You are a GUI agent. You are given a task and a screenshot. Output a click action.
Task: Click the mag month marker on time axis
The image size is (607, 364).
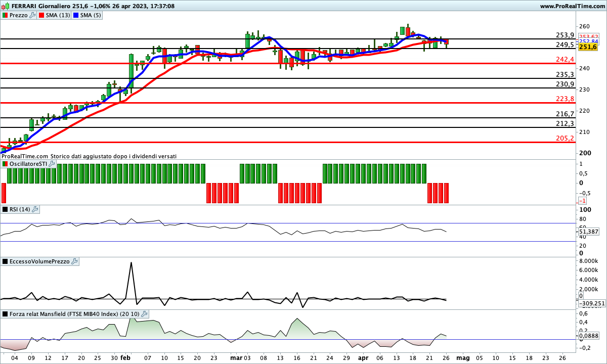click(x=463, y=357)
